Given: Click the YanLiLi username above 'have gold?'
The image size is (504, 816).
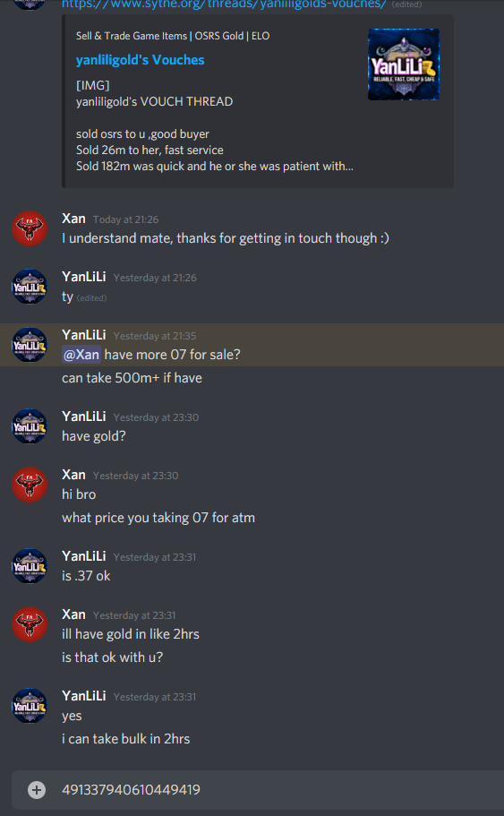Looking at the screenshot, I should (84, 417).
